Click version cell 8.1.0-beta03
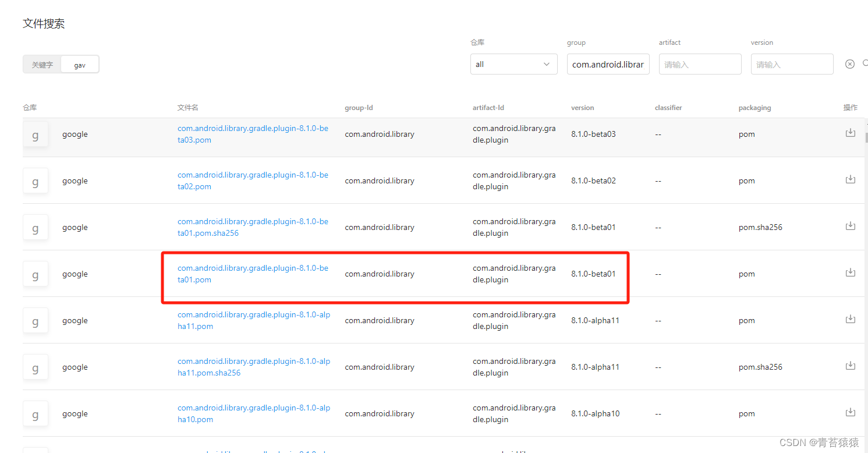 point(593,134)
